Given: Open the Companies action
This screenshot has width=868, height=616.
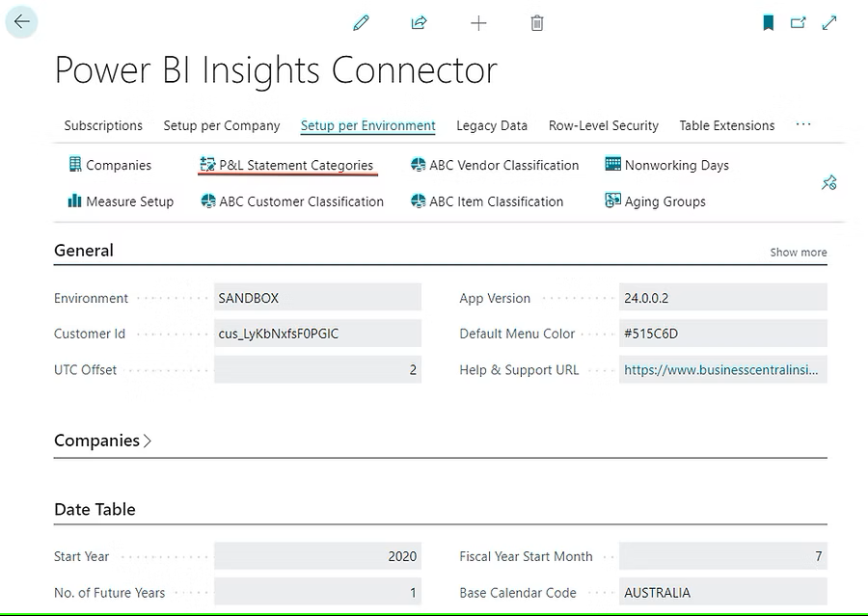Looking at the screenshot, I should pyautogui.click(x=110, y=165).
